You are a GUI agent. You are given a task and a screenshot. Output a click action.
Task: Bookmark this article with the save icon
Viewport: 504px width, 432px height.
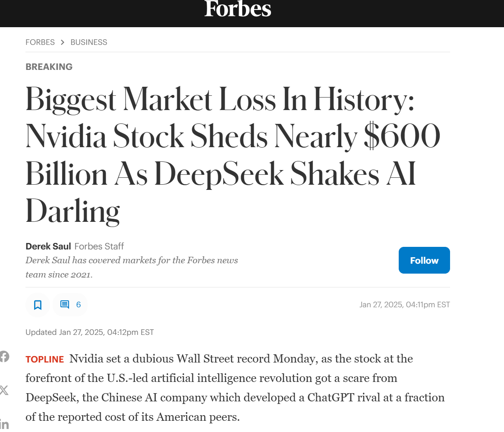tap(38, 305)
